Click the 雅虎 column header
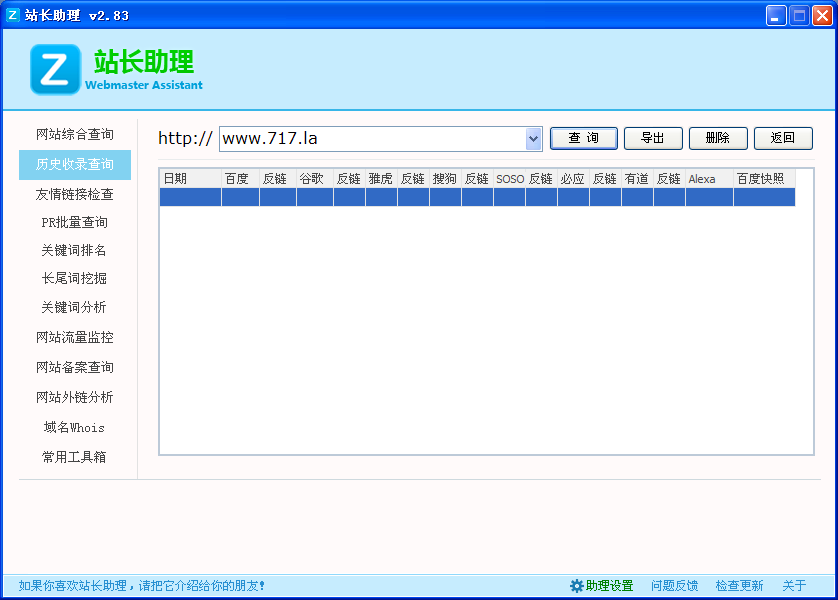Screen dimensions: 838x600 pos(381,178)
